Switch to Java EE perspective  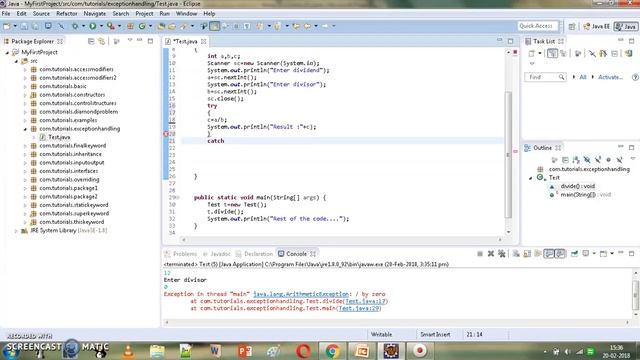[x=597, y=26]
